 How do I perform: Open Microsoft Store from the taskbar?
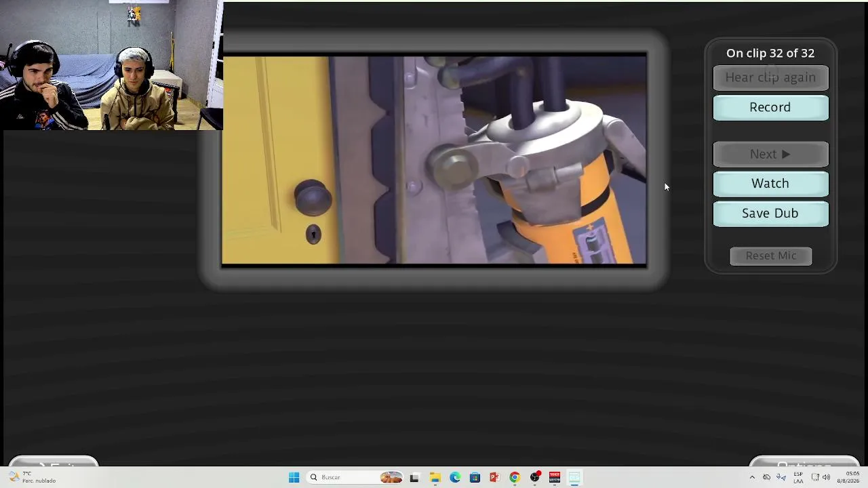475,477
